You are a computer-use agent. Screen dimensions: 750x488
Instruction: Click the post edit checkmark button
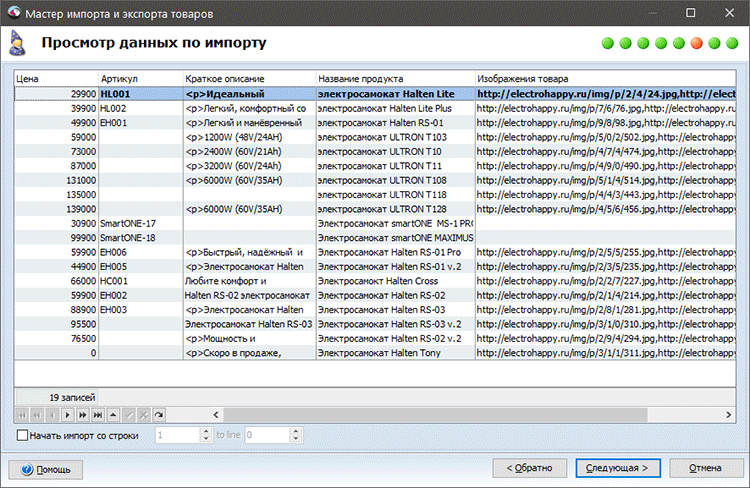(x=129, y=415)
